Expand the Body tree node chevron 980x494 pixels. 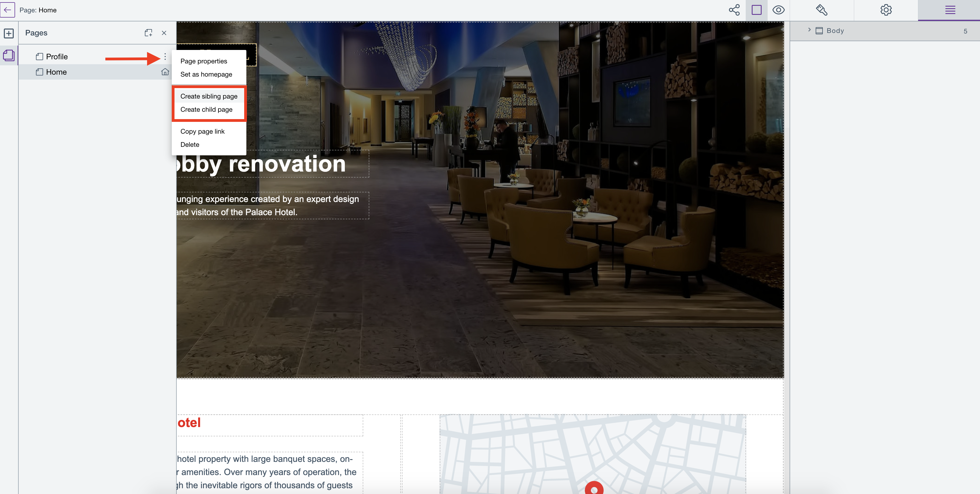click(x=809, y=30)
